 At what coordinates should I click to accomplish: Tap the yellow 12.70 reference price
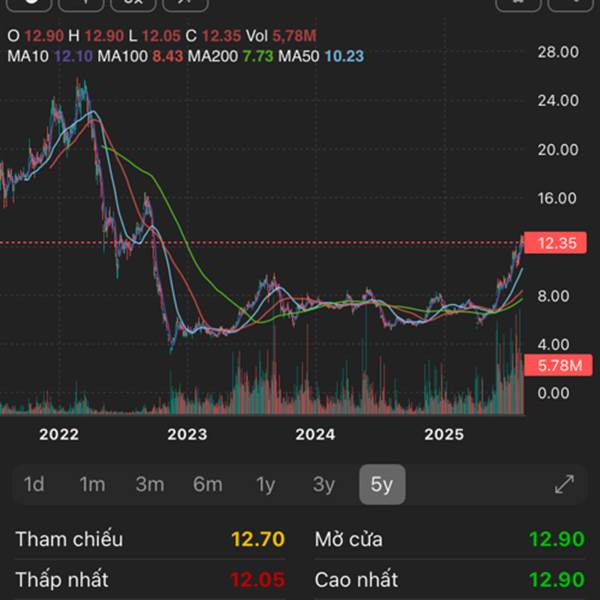(258, 539)
